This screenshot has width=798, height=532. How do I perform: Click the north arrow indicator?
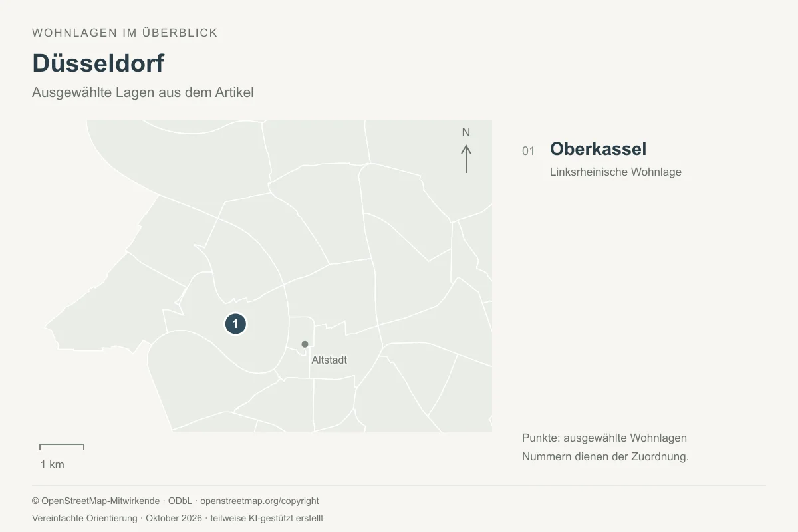(466, 159)
